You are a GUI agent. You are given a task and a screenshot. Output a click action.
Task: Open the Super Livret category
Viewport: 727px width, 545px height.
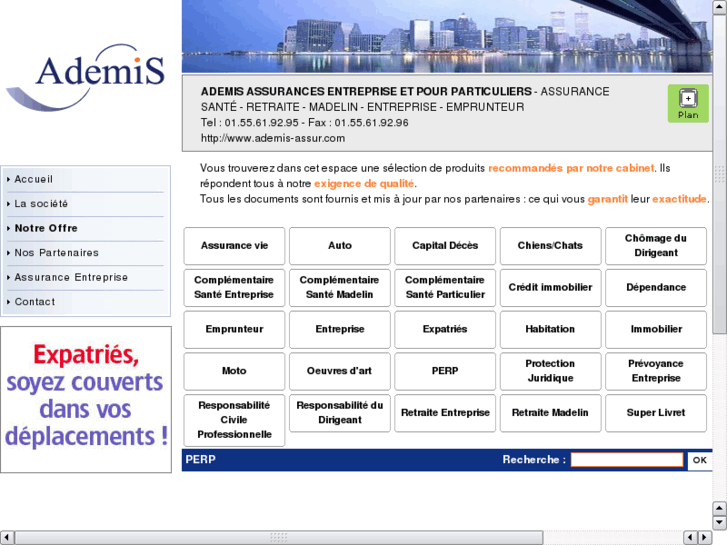point(656,413)
